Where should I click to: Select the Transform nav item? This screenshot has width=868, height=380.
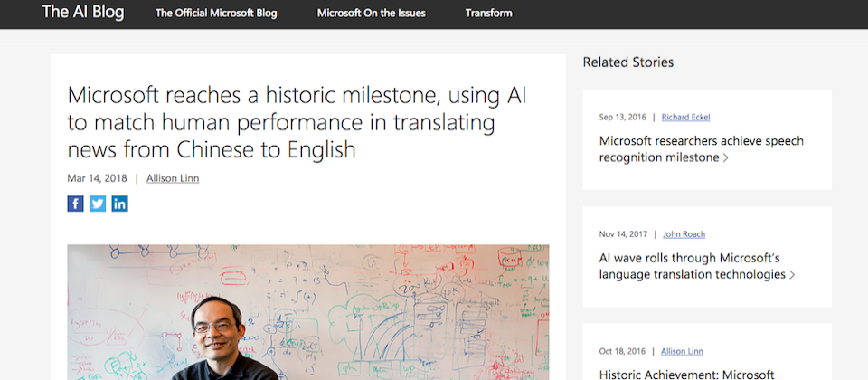click(x=488, y=14)
